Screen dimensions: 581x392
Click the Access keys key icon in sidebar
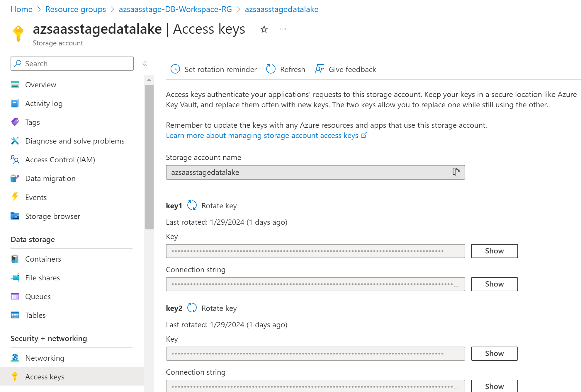click(15, 377)
